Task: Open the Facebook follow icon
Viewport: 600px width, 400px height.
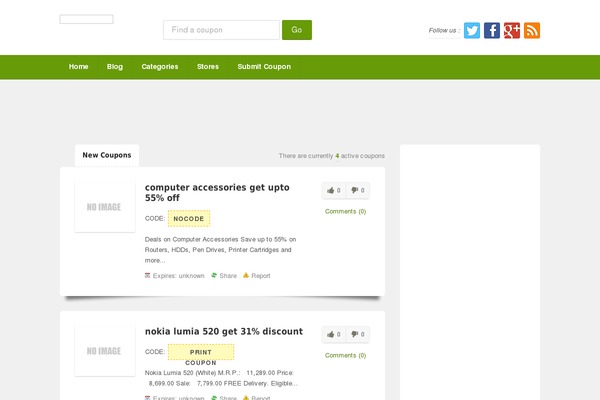Action: pyautogui.click(x=492, y=30)
